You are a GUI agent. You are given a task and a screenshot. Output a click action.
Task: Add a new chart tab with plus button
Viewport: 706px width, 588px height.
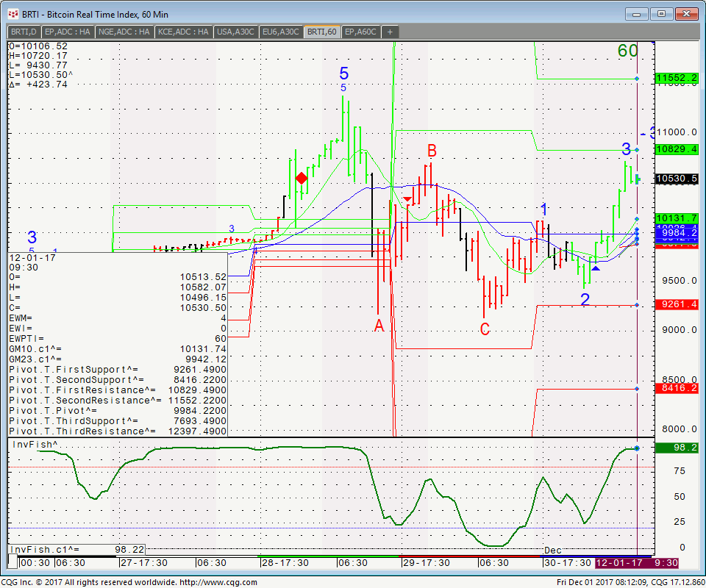tap(390, 32)
